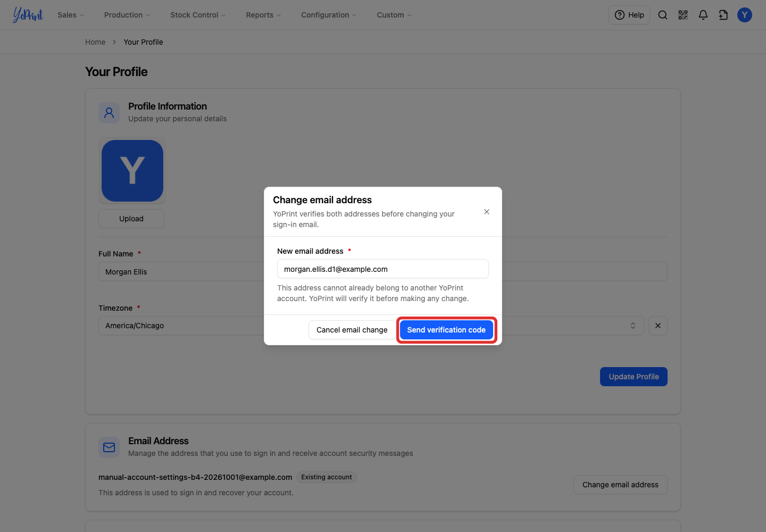Click the Upload button

[x=131, y=219]
